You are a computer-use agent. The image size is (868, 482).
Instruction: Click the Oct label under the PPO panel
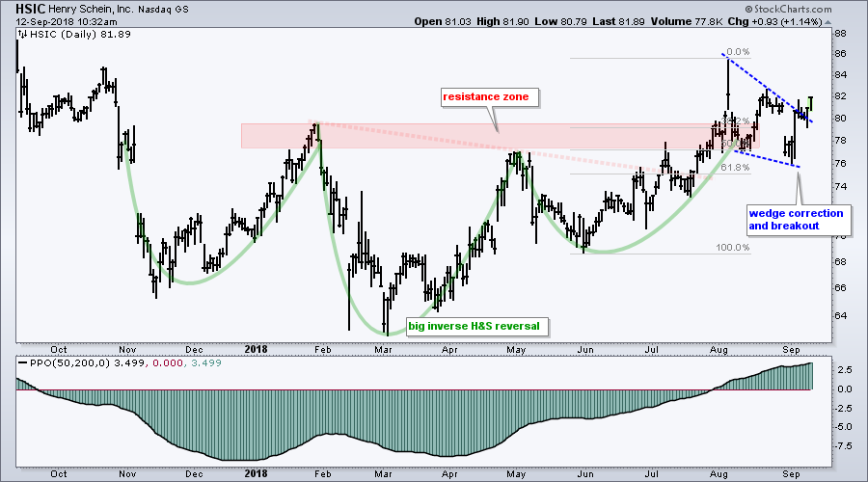(x=58, y=474)
